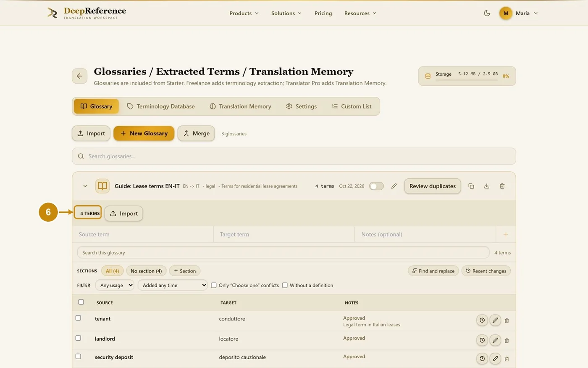Viewport: 588px width, 368px height.
Task: Open the Products dropdown menu
Action: pyautogui.click(x=244, y=13)
